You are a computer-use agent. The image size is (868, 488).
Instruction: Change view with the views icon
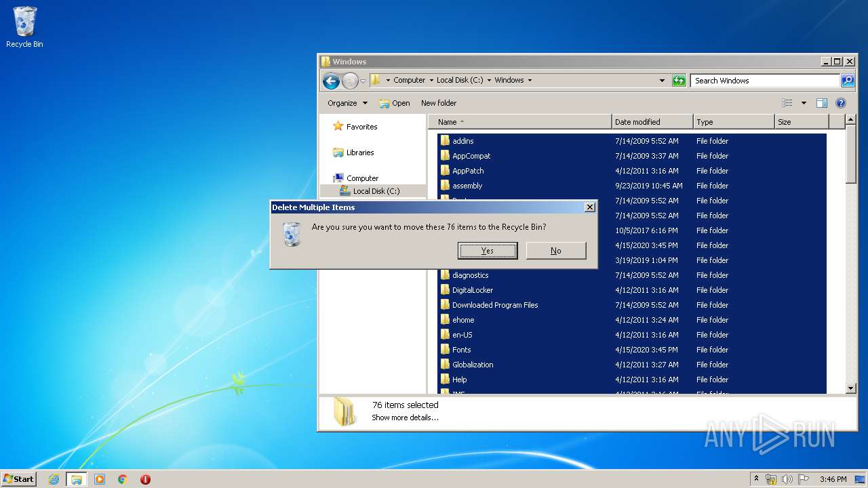click(x=787, y=103)
